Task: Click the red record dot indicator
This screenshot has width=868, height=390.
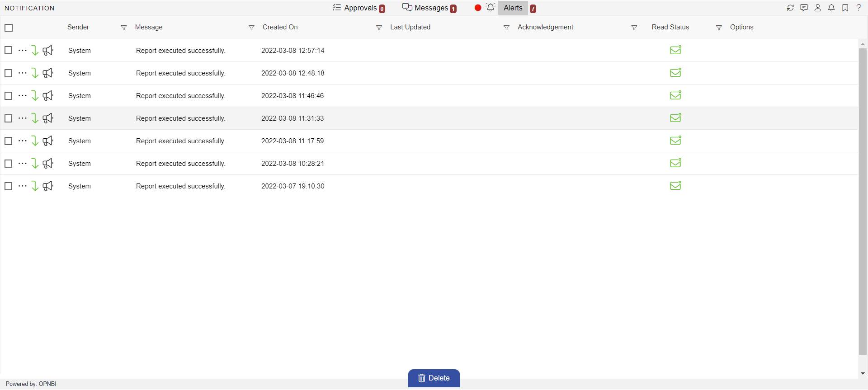Action: click(478, 8)
